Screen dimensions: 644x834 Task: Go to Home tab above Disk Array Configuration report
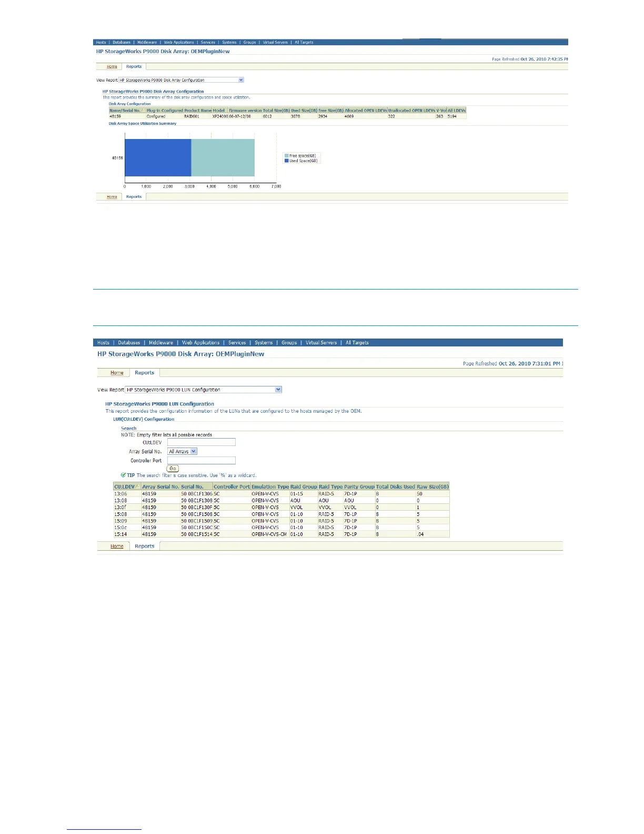click(x=112, y=67)
